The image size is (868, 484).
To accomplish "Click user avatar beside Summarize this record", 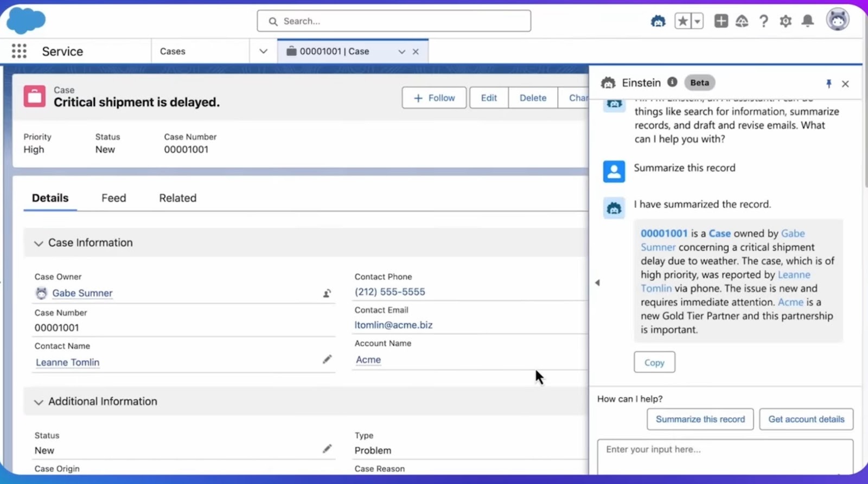I will tap(614, 171).
